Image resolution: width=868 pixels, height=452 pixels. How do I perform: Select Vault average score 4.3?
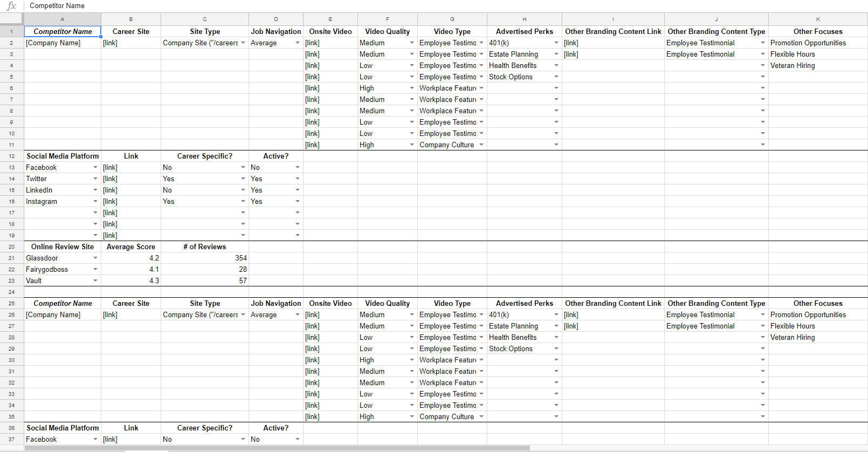[x=131, y=280]
